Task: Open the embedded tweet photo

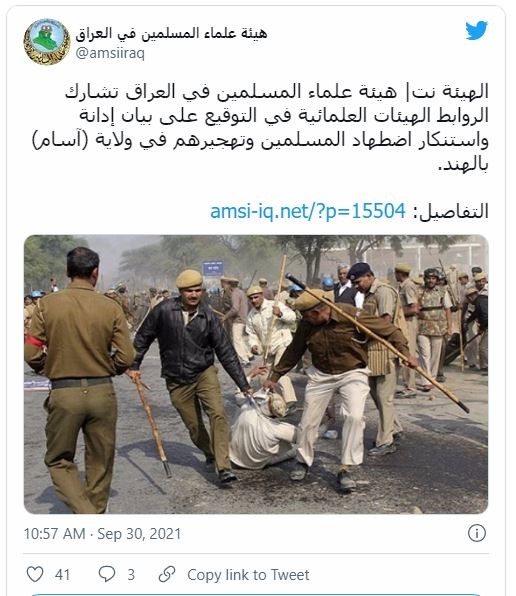Action: click(x=256, y=374)
